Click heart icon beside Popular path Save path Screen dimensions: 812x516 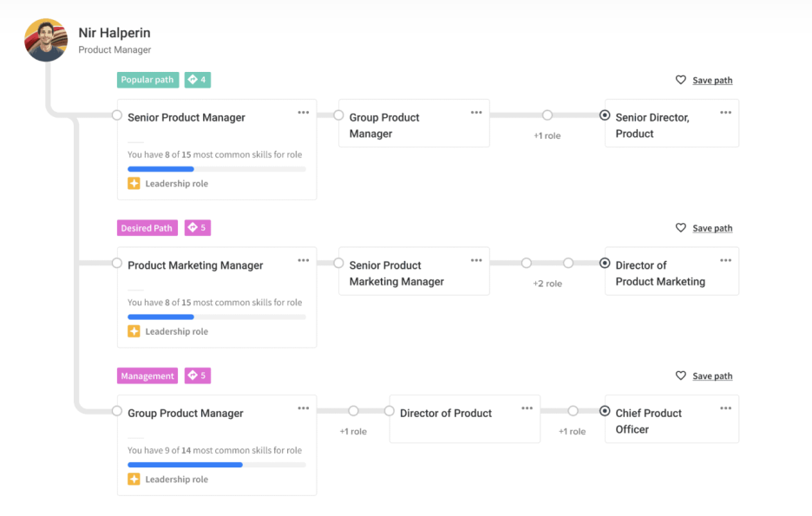point(681,80)
